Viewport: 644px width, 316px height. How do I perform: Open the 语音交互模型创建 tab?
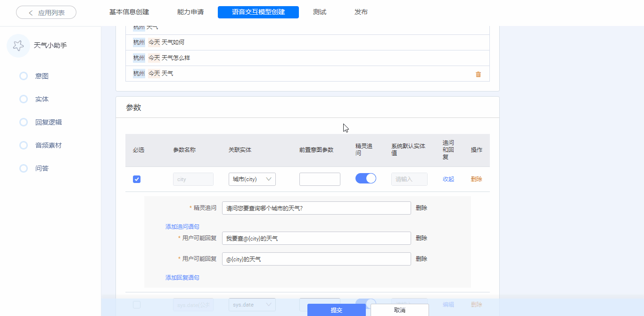point(258,12)
